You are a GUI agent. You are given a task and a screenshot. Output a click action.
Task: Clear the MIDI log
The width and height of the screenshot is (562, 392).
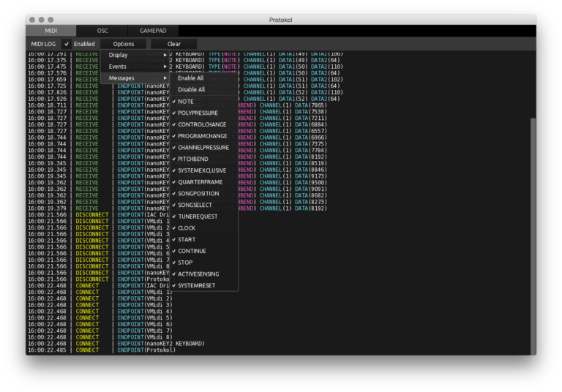point(174,44)
